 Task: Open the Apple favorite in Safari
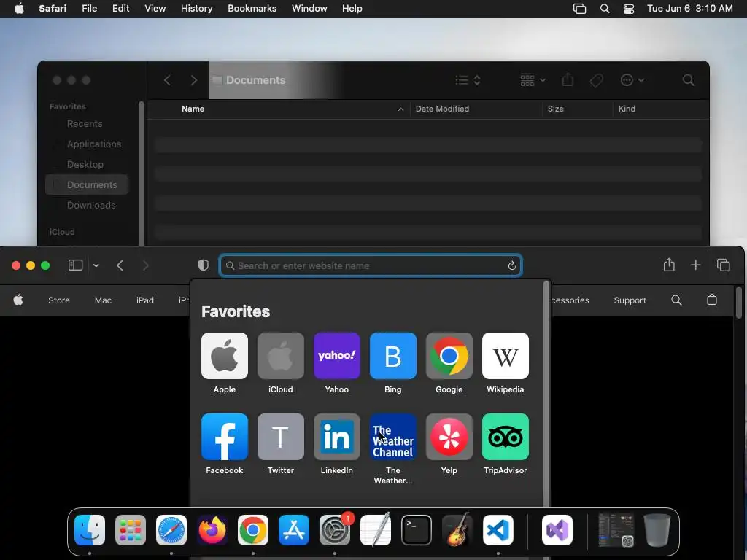click(225, 356)
